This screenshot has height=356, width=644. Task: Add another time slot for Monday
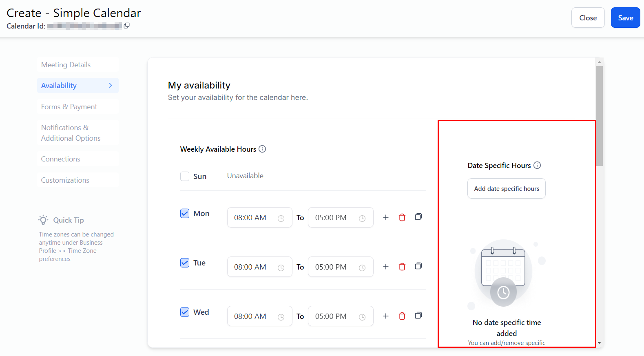tap(385, 217)
